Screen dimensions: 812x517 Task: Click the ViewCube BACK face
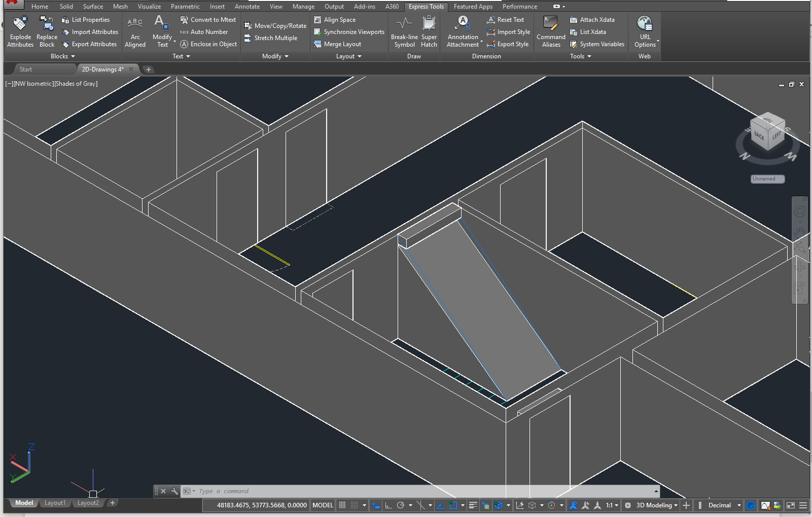tap(759, 135)
